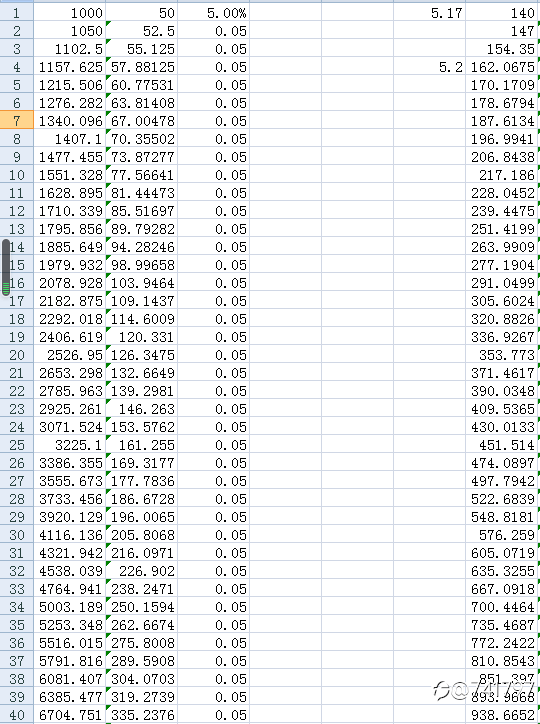Click cell 353.773

tap(502, 355)
